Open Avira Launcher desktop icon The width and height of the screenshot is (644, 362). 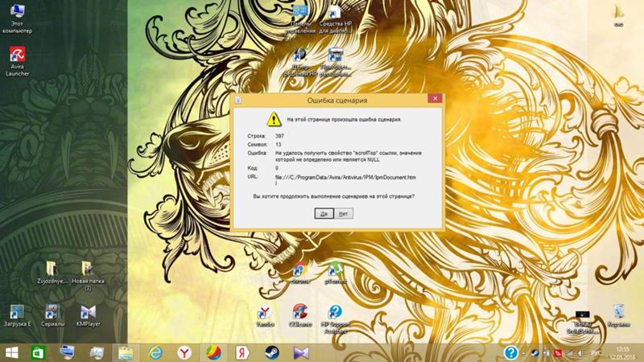[17, 62]
